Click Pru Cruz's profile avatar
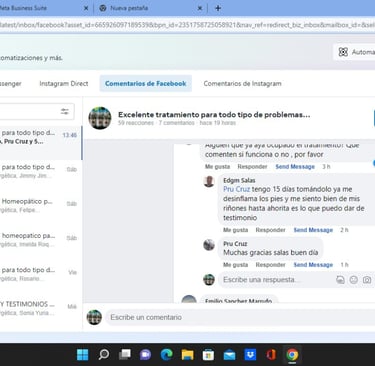 (x=209, y=245)
